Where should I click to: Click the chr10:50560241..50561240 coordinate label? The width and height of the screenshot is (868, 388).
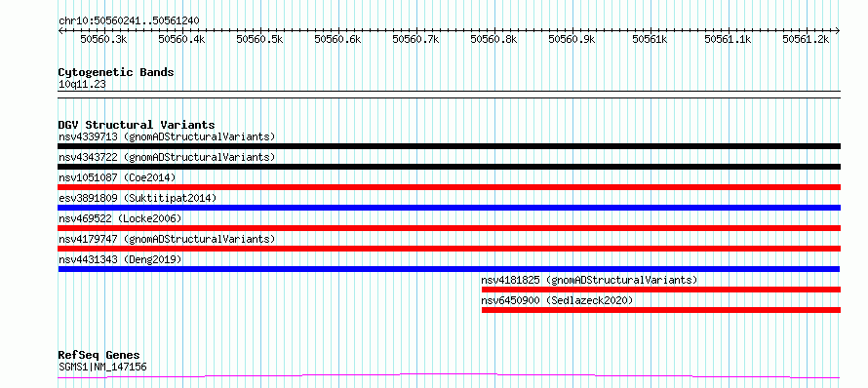(129, 20)
